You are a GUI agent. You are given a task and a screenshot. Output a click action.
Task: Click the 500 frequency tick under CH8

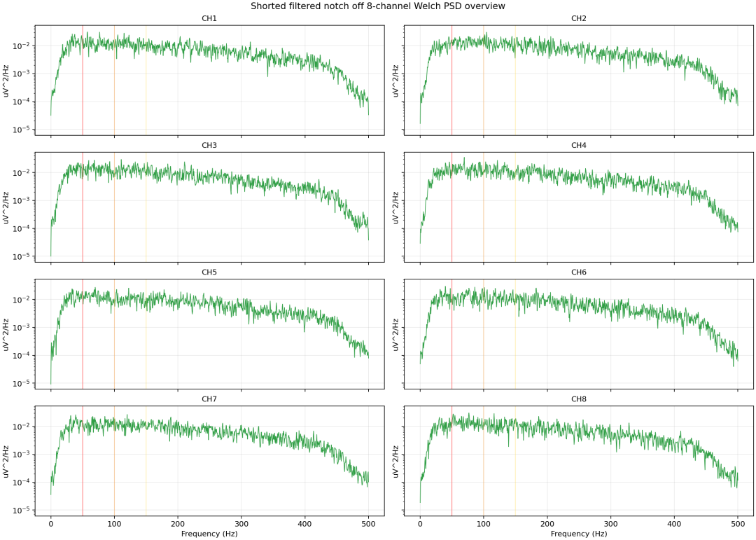coord(738,524)
